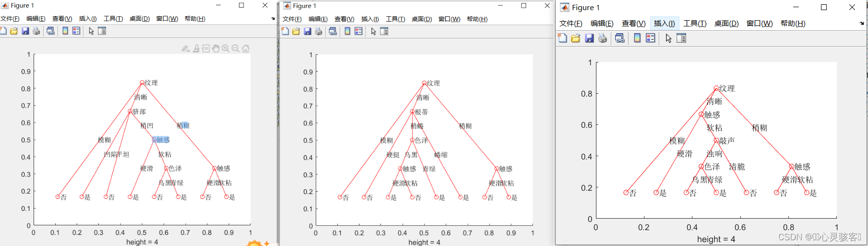Select the pan hand icon above left plot
The image size is (868, 246).
(216, 49)
